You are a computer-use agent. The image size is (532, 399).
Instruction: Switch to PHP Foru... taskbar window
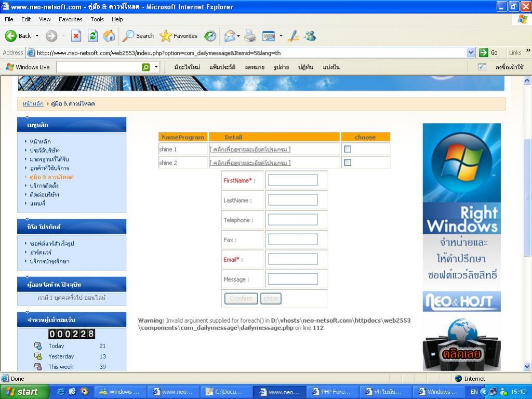(332, 392)
